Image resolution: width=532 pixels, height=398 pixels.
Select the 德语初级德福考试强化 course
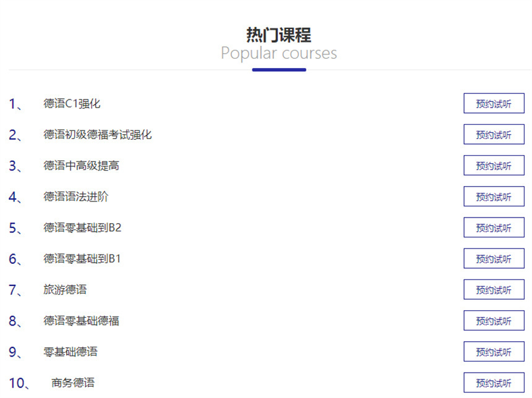pos(96,134)
